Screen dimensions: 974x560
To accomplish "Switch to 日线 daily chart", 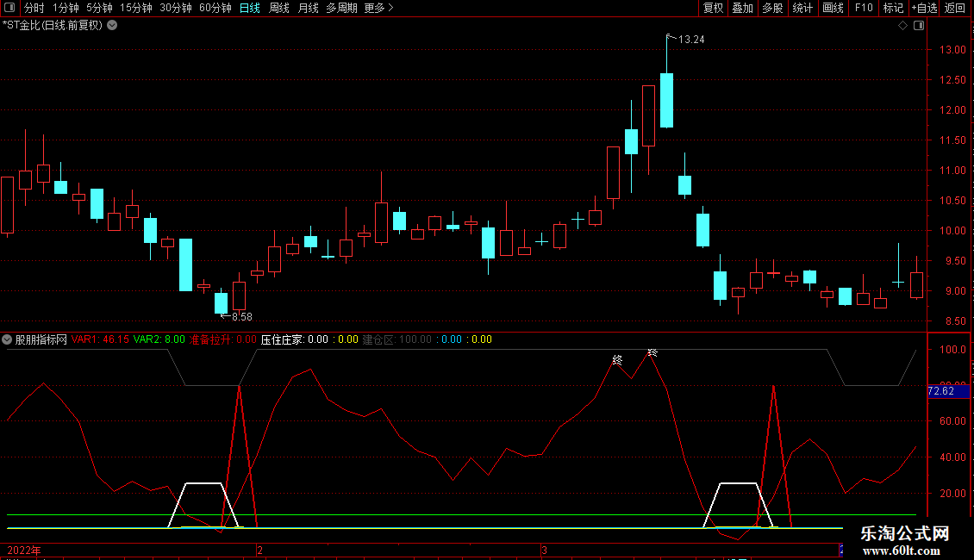I will 250,8.
